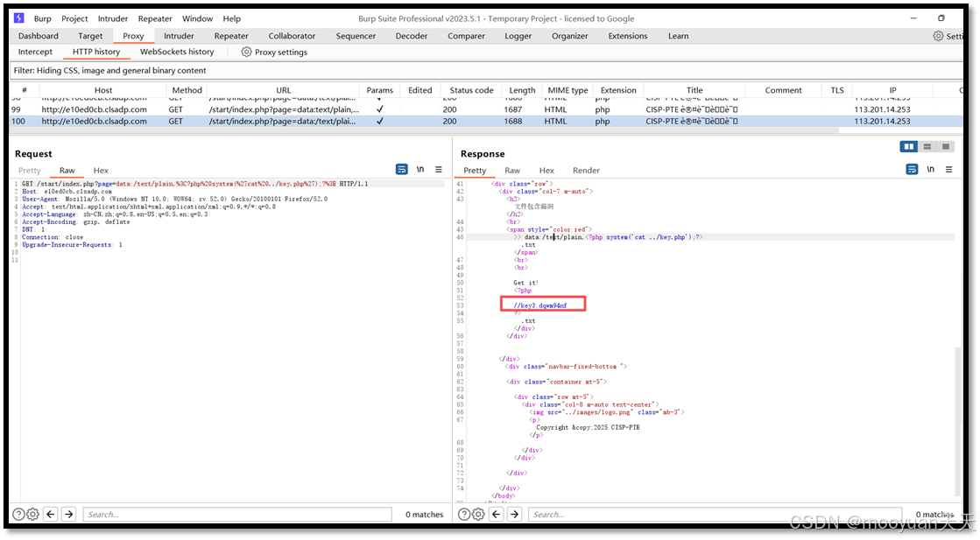Go to previous Response search match
Viewport: 980px width, 540px height.
[x=497, y=515]
